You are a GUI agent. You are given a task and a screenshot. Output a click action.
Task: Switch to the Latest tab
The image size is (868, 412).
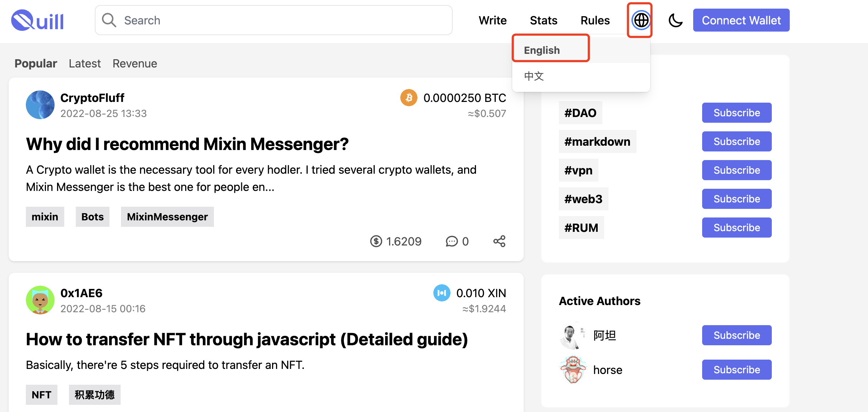tap(85, 64)
